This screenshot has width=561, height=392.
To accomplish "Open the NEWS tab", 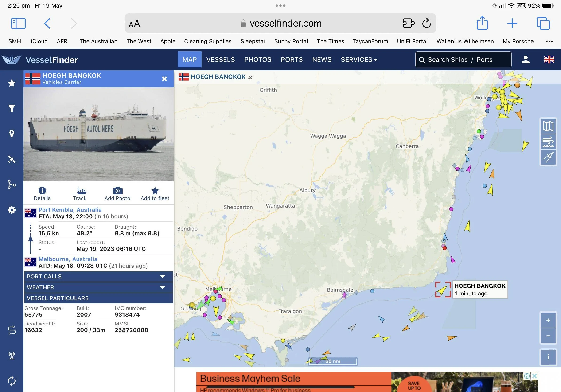I will pyautogui.click(x=322, y=59).
